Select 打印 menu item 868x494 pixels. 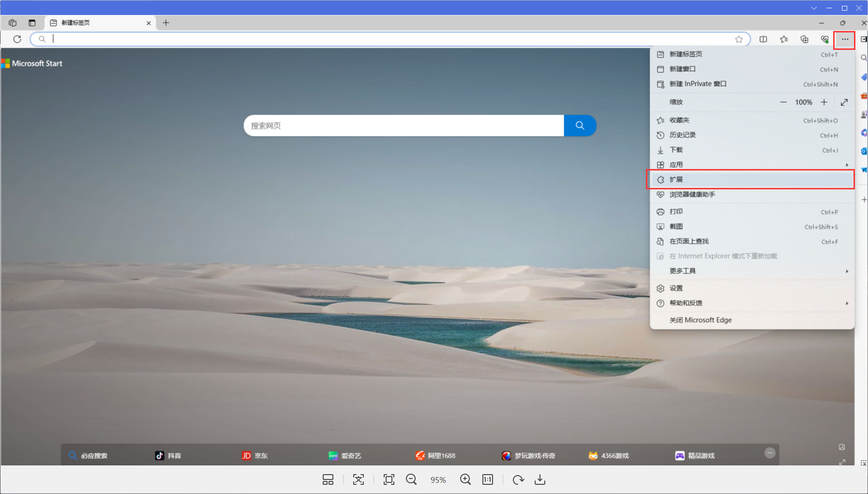[752, 212]
